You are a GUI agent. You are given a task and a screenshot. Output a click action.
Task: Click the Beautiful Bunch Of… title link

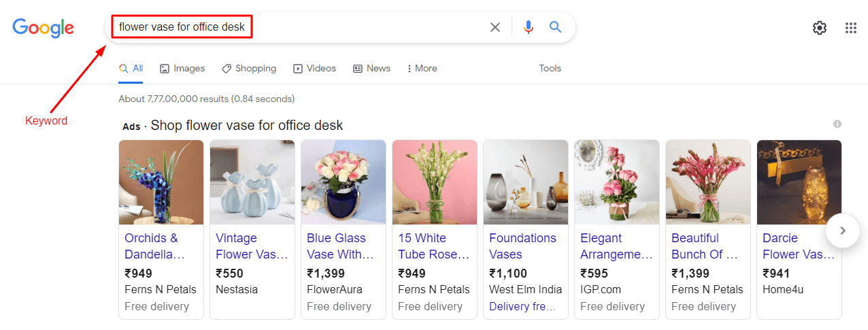click(x=705, y=246)
